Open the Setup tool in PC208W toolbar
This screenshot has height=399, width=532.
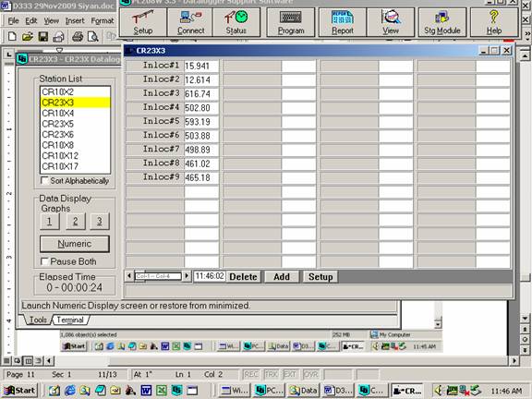coord(143,22)
